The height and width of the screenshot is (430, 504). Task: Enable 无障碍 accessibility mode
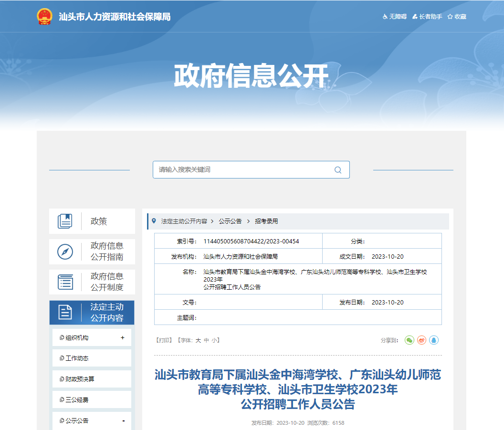click(x=394, y=17)
